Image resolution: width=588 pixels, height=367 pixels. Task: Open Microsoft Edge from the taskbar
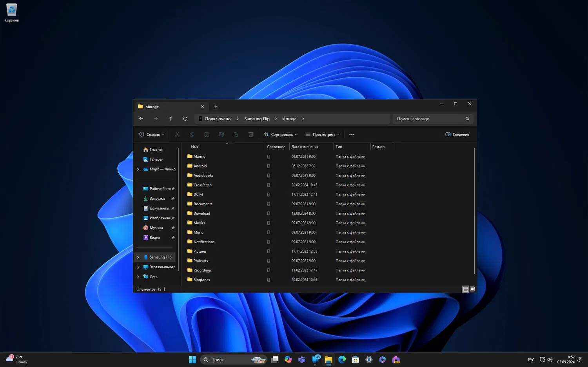click(342, 360)
